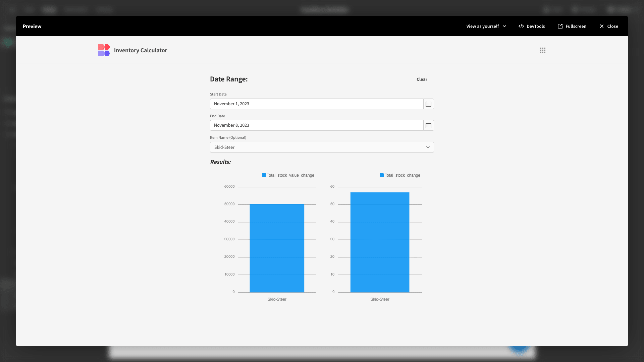The width and height of the screenshot is (644, 362).
Task: Close the preview panel
Action: coord(609,26)
